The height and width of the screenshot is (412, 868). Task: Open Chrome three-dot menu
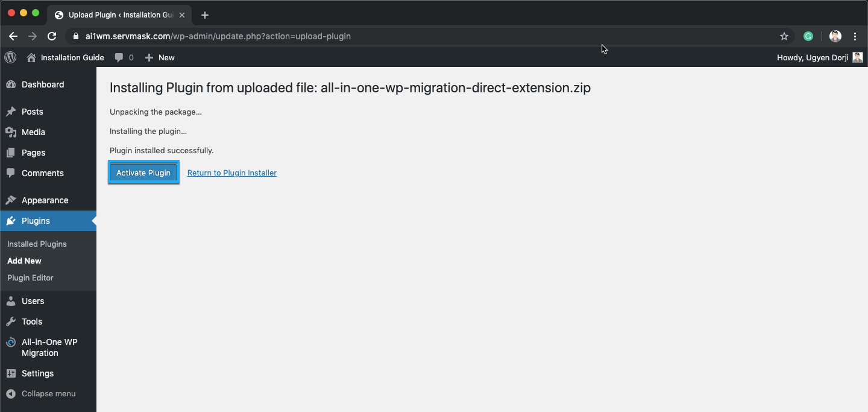pos(855,36)
